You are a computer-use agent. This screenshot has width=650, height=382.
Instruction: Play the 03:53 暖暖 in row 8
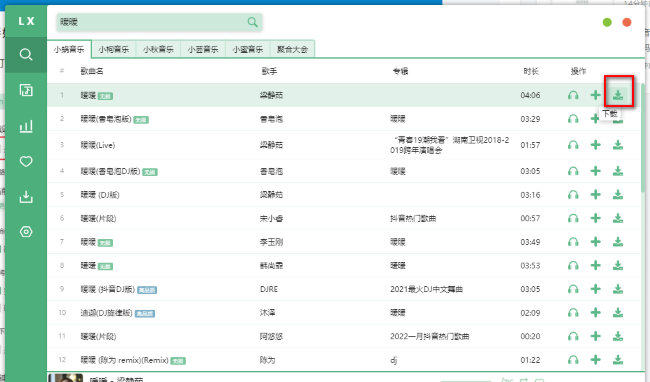[573, 266]
